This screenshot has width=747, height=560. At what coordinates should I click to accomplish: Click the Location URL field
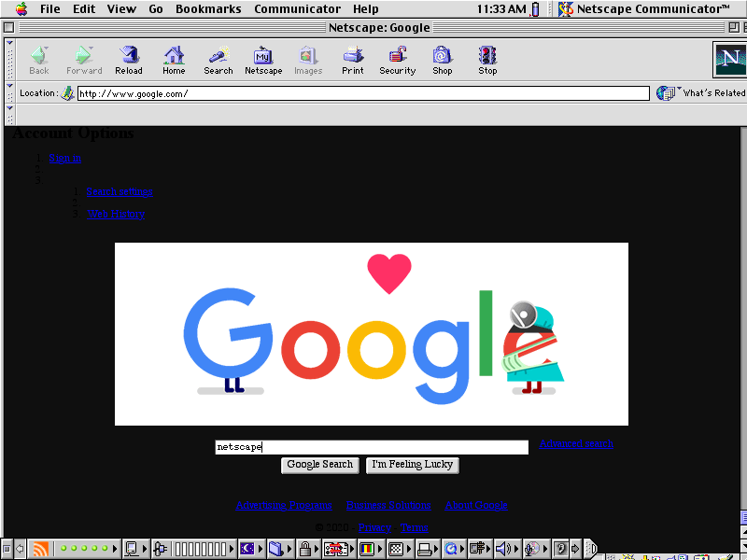click(x=363, y=93)
